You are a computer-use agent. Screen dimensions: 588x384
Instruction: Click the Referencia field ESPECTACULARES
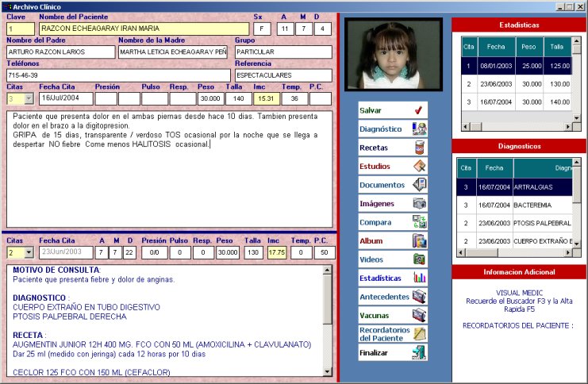(x=283, y=75)
